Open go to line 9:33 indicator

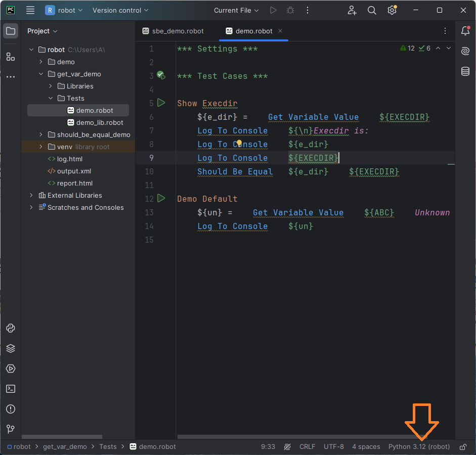(268, 447)
